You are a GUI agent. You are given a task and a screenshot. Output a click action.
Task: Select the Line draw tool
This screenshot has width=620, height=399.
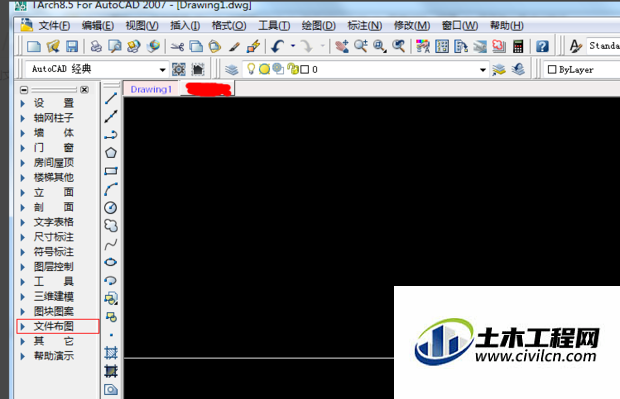(x=111, y=98)
